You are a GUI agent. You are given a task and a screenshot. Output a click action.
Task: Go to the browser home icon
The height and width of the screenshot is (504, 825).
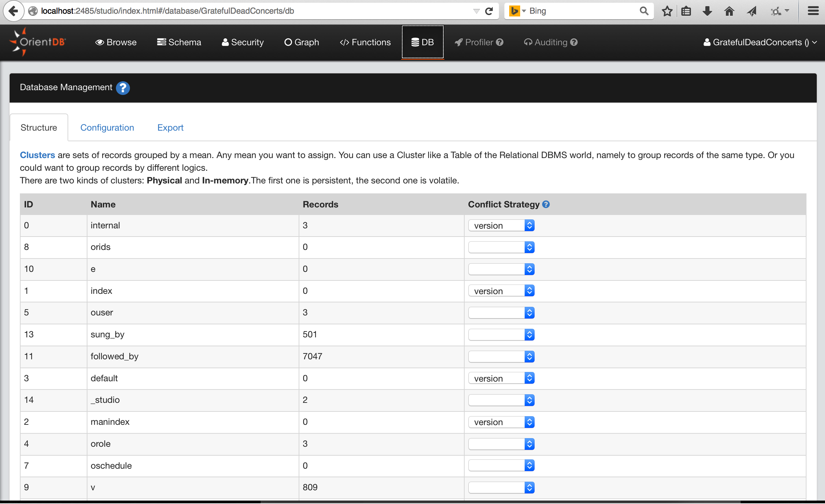(729, 11)
